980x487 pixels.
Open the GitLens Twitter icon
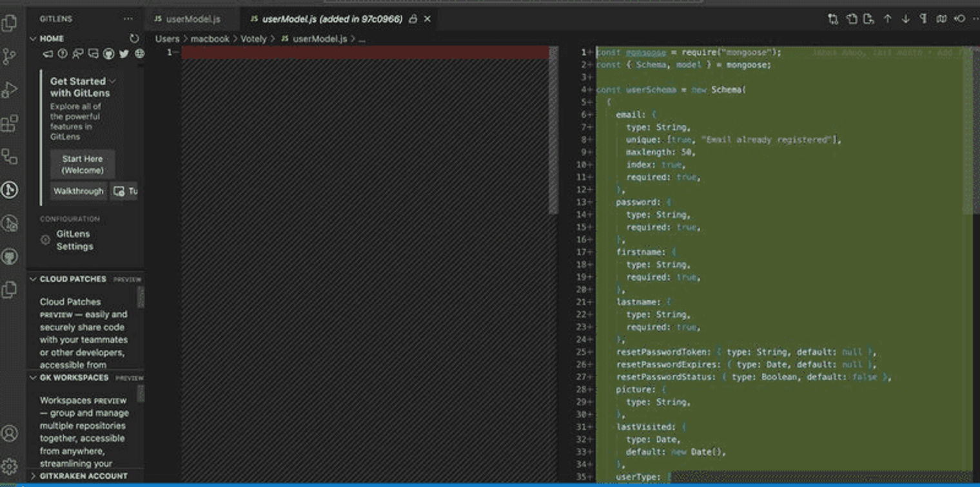tap(124, 54)
